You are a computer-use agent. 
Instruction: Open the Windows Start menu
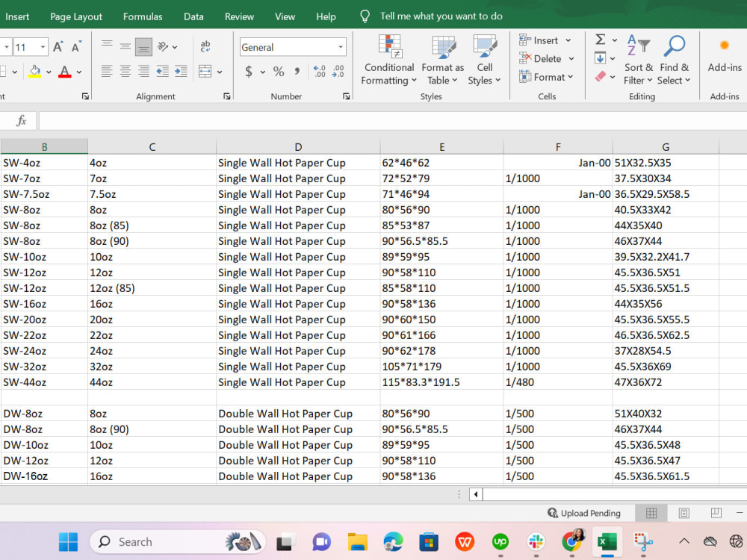tap(68, 542)
